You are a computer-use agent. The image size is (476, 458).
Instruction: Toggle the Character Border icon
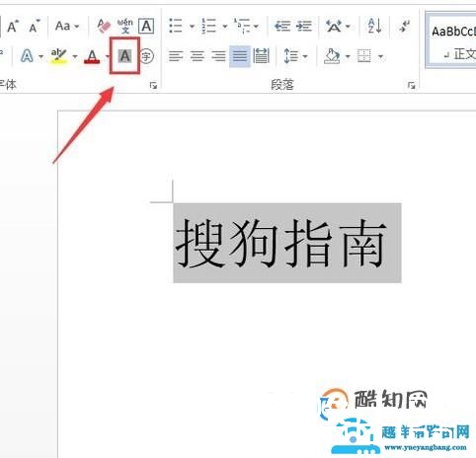click(146, 26)
